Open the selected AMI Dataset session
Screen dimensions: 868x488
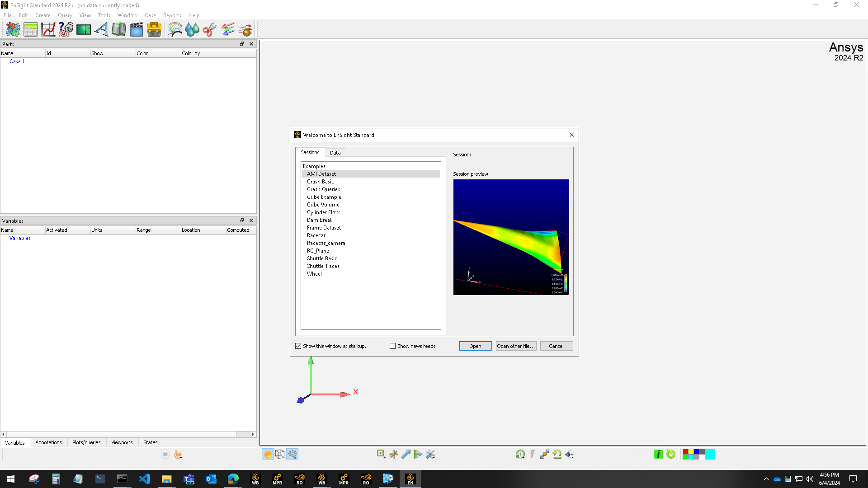[x=475, y=346]
